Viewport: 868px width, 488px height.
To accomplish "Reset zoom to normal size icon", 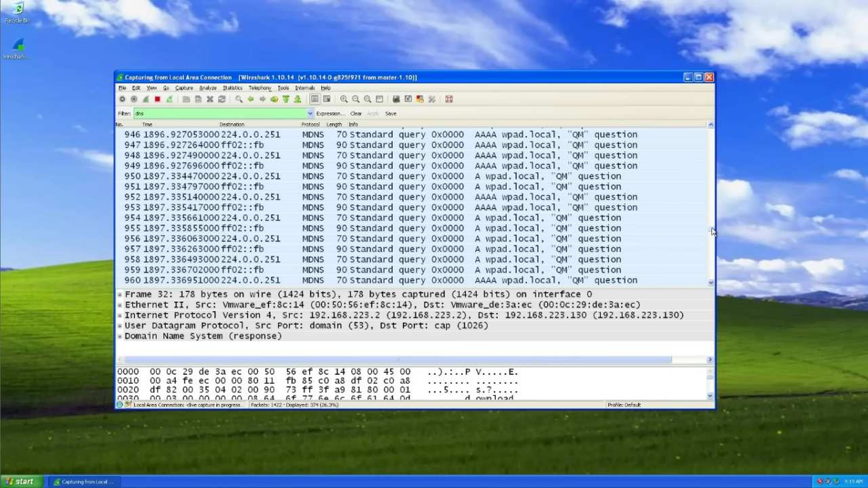I will 367,99.
